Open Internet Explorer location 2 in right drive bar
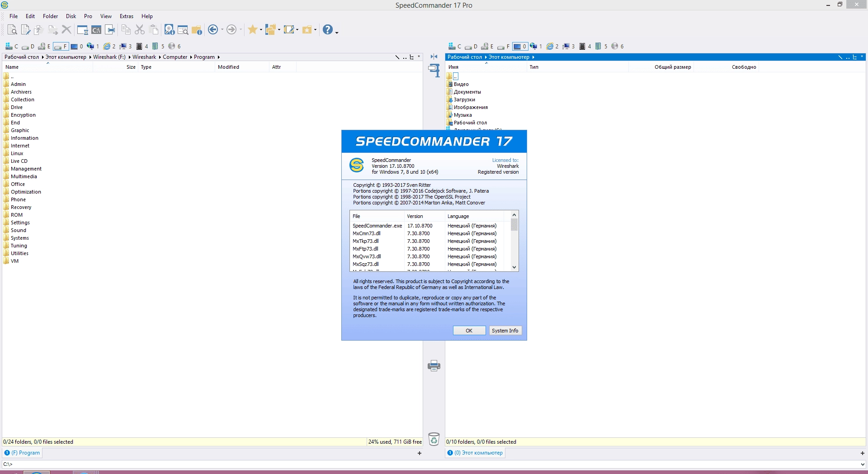868x474 pixels. coord(552,46)
